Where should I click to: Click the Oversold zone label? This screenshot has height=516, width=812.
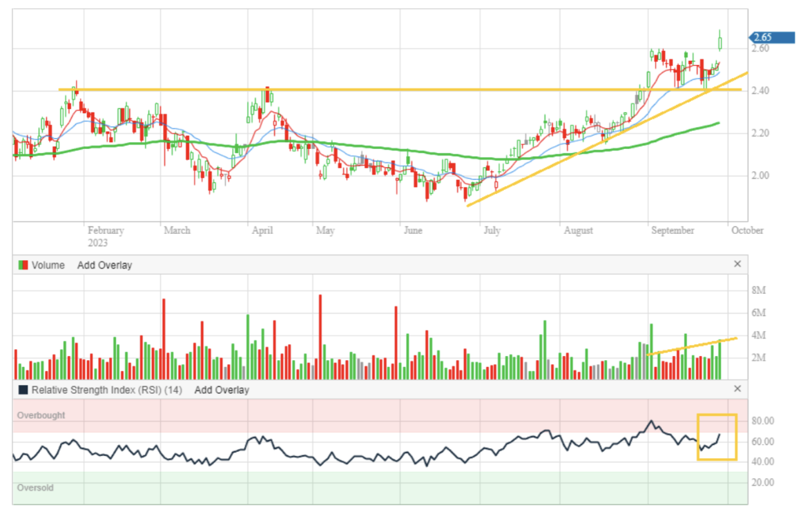[37, 488]
